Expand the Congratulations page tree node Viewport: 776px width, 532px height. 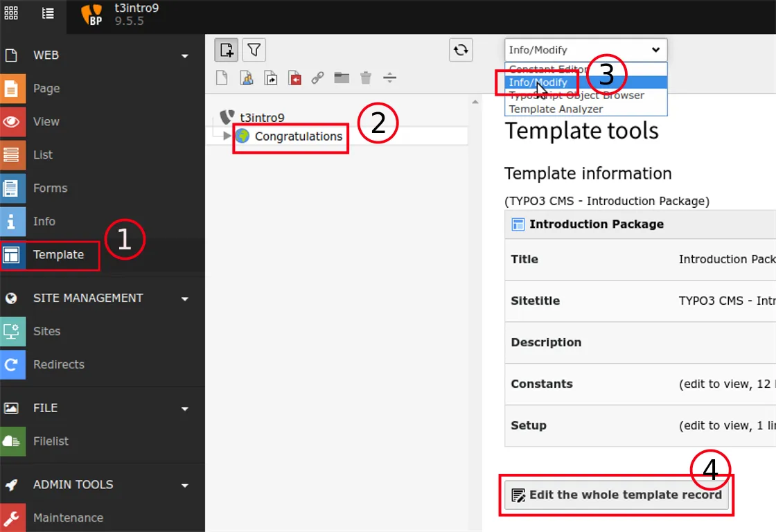click(x=227, y=136)
